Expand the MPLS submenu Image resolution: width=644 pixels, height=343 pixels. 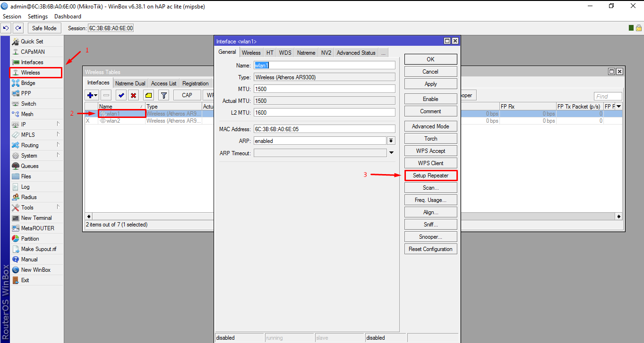point(59,135)
